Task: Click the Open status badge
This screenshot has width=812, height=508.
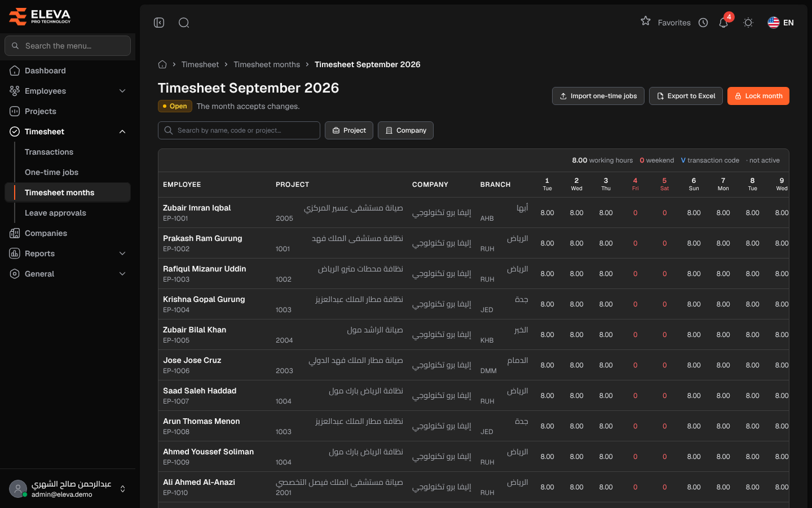Action: point(175,106)
